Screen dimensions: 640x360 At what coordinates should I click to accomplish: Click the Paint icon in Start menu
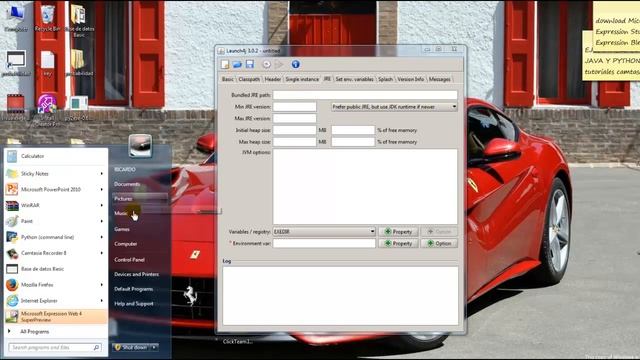pyautogui.click(x=12, y=221)
